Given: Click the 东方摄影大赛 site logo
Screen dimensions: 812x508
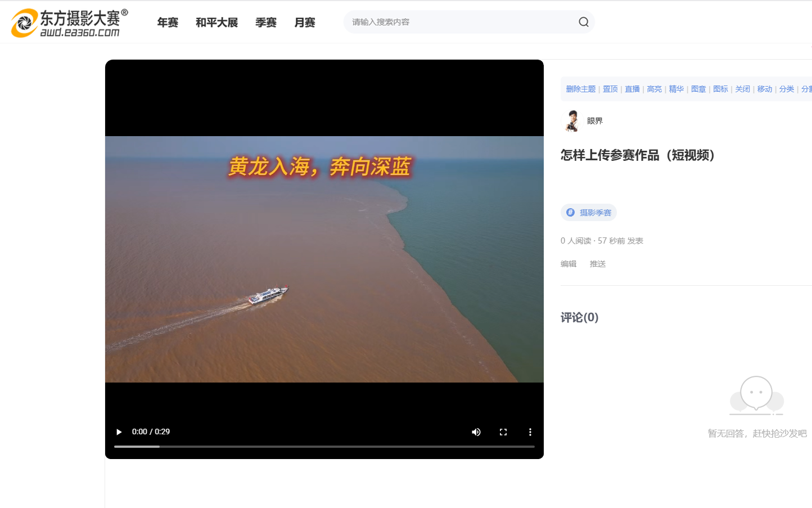Looking at the screenshot, I should tap(70, 23).
